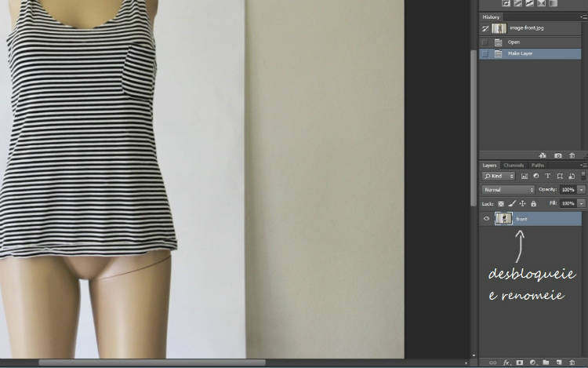Open the History panel flyout menu
This screenshot has width=588, height=368.
583,17
